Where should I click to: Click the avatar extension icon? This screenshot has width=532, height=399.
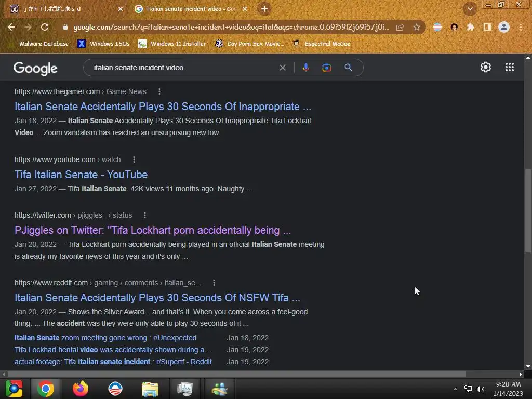coord(454,27)
